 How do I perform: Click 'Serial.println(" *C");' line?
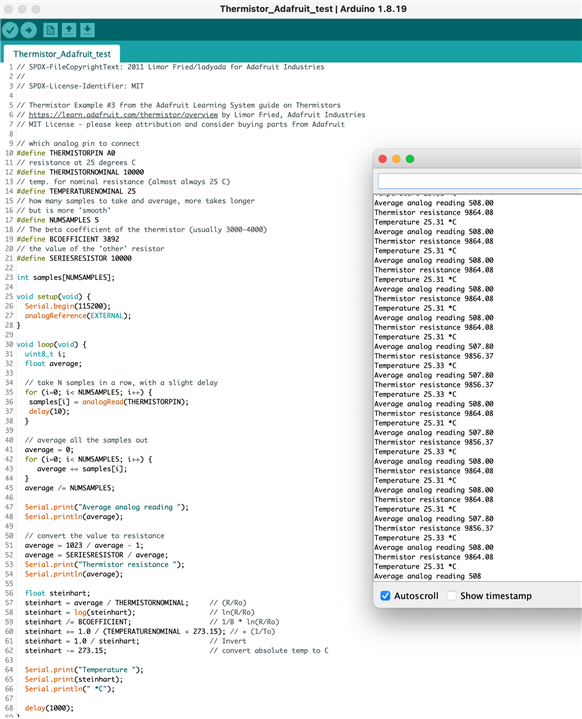(70, 689)
